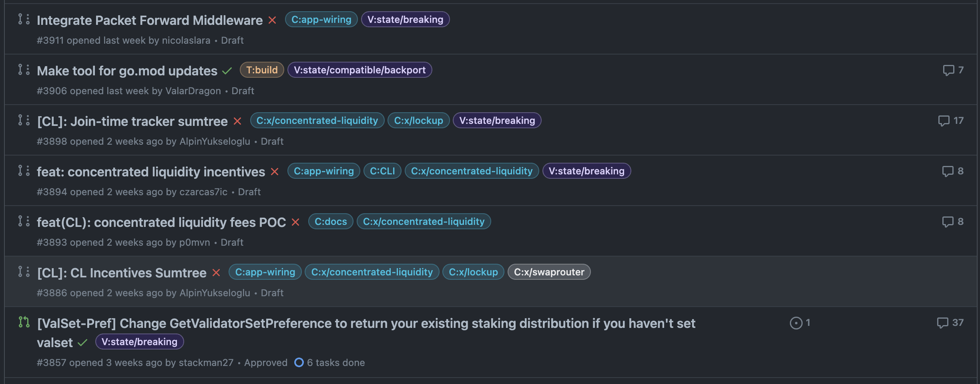Click draft PR icon beside concentrated liquidity incentives
The height and width of the screenshot is (384, 980).
[24, 171]
